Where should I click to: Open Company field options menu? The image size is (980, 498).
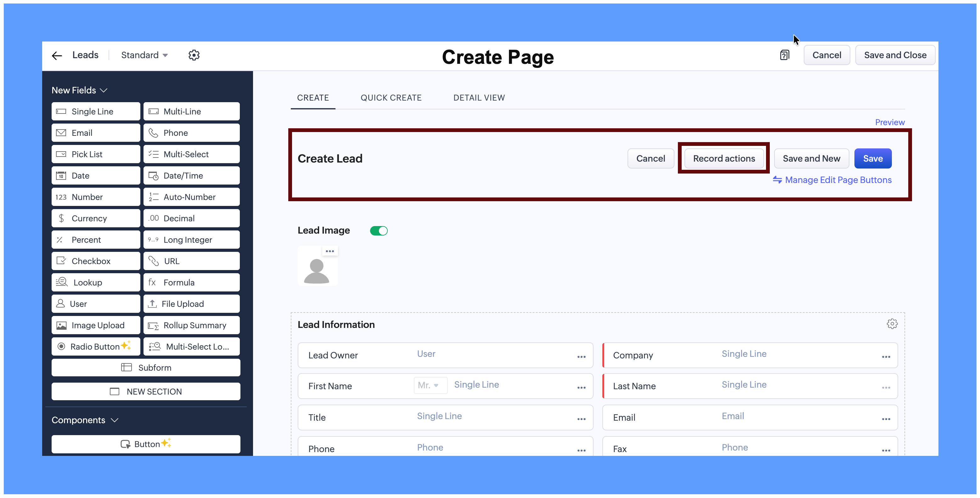tap(886, 357)
